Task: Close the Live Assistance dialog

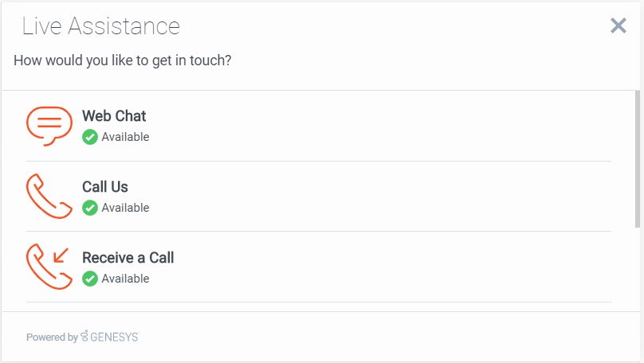Action: (x=618, y=26)
